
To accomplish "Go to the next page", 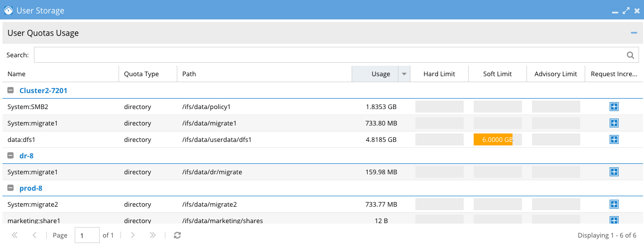I will 133,235.
